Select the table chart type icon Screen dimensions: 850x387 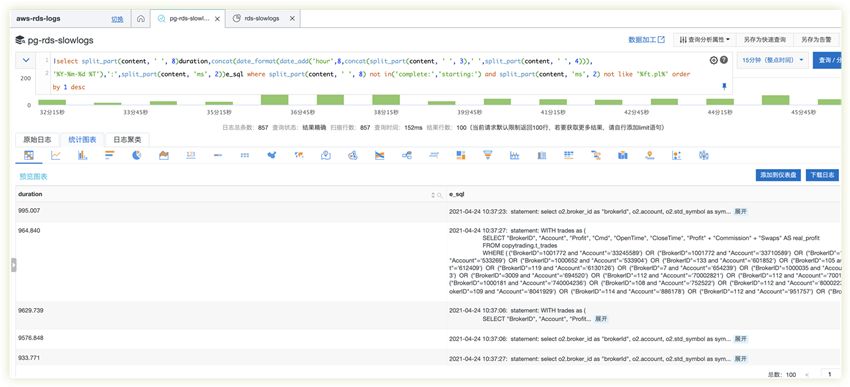click(x=29, y=156)
